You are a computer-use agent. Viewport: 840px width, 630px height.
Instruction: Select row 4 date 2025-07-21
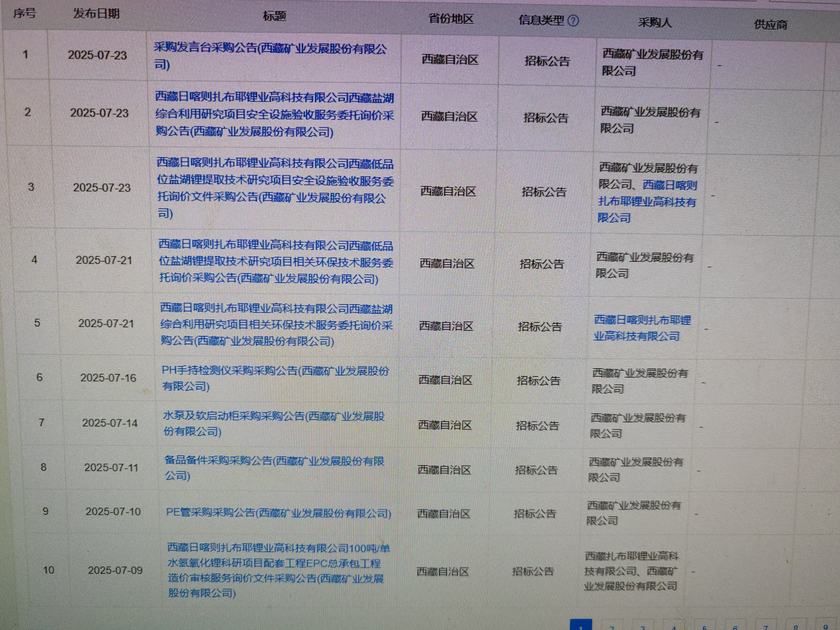[104, 260]
